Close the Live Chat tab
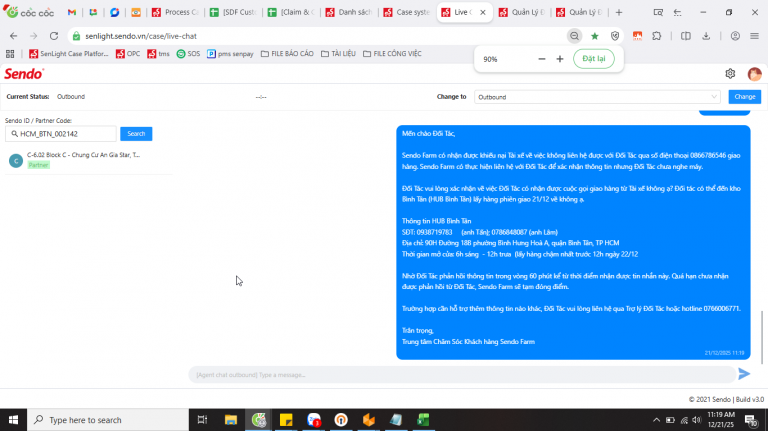The image size is (768, 431). pyautogui.click(x=482, y=12)
